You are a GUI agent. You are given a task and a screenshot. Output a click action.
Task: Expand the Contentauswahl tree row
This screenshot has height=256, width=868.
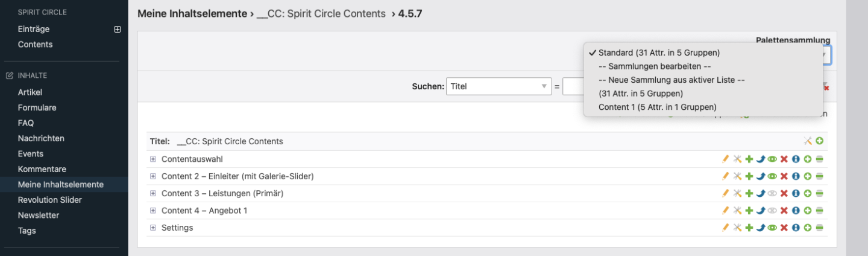coord(153,159)
